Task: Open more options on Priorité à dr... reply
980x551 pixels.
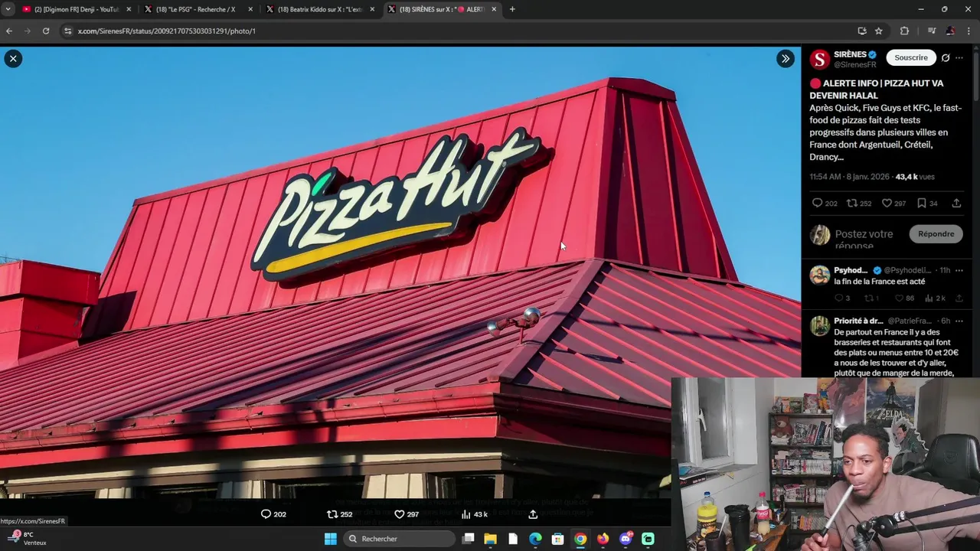Action: (959, 321)
